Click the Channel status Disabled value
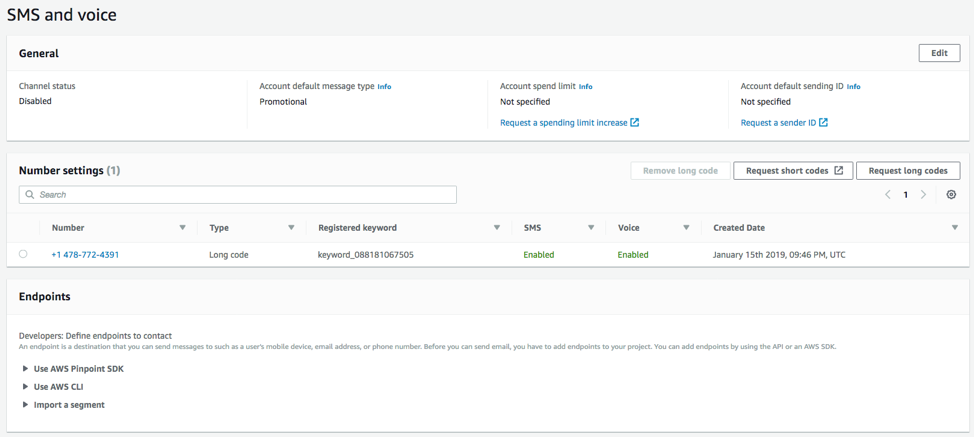 (35, 101)
